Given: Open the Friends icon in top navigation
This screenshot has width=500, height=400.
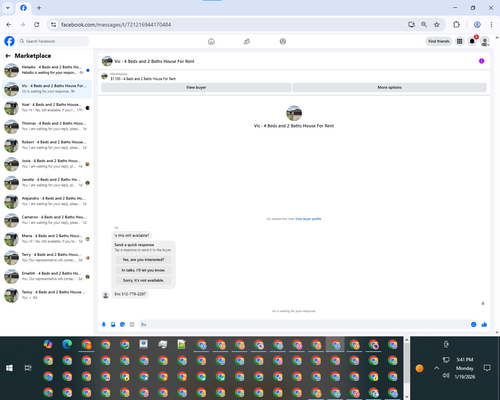Looking at the screenshot, I should tap(247, 41).
